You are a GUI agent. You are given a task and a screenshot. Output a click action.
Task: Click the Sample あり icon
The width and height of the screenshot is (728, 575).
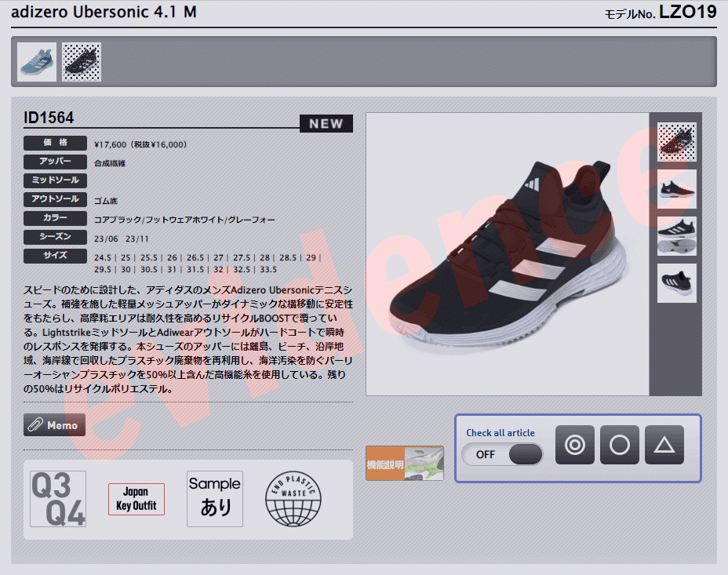tap(214, 499)
